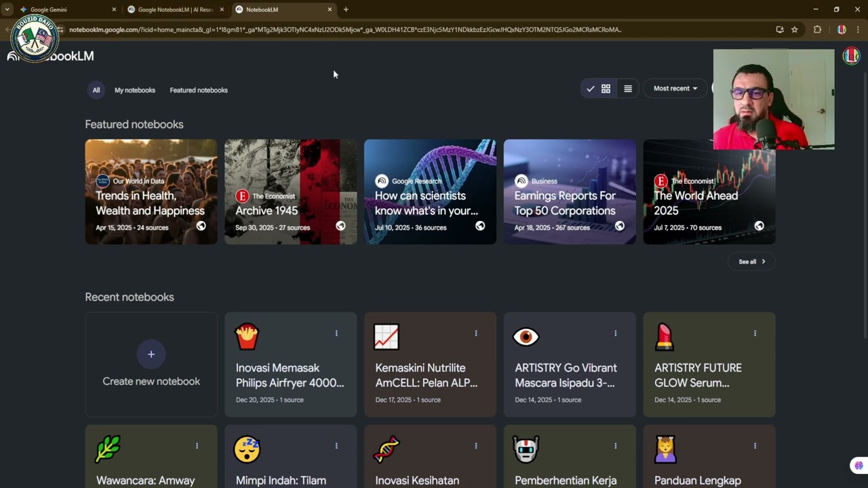This screenshot has width=868, height=488.
Task: Click the robot emoji on Pemberhentian Kerja notebook
Action: [x=526, y=449]
